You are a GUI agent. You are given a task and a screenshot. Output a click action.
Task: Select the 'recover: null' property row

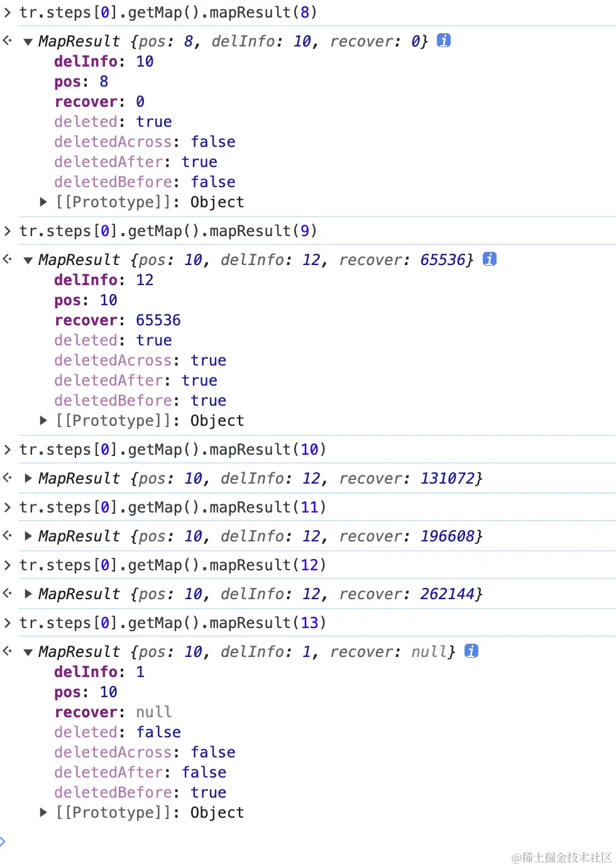point(113,712)
